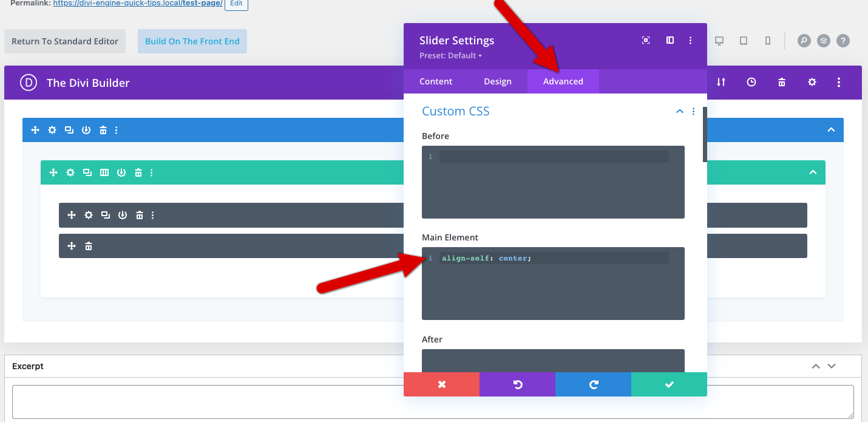Click the Excerpt text area
868x422 pixels.
433,401
